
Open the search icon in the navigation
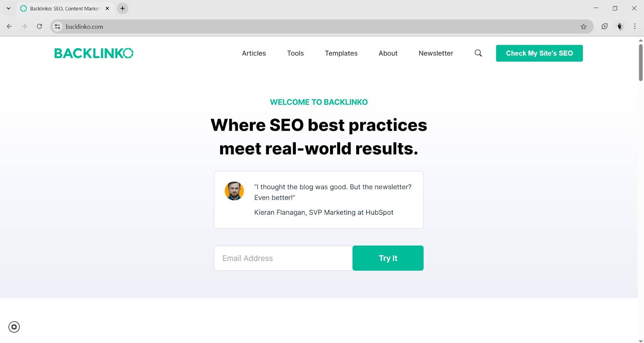point(478,53)
